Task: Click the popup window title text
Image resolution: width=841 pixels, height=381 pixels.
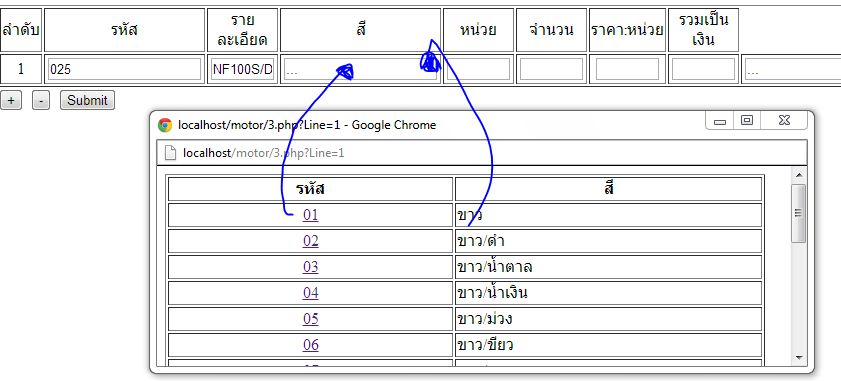Action: (307, 125)
